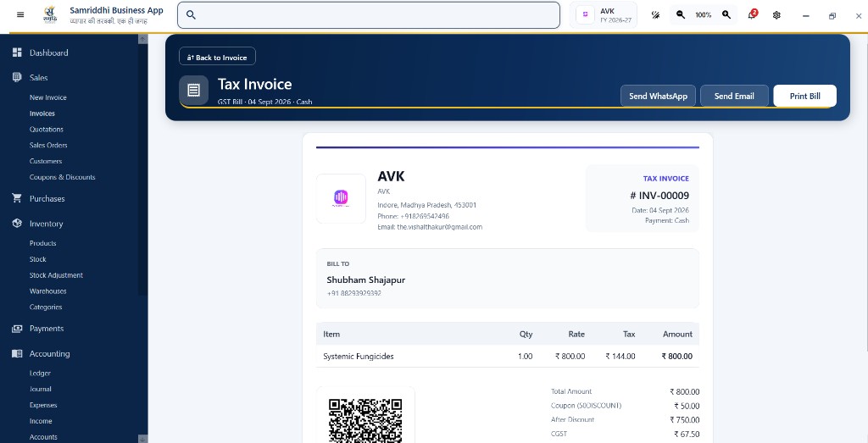Click the Sales section icon
The height and width of the screenshot is (443, 868).
(17, 77)
